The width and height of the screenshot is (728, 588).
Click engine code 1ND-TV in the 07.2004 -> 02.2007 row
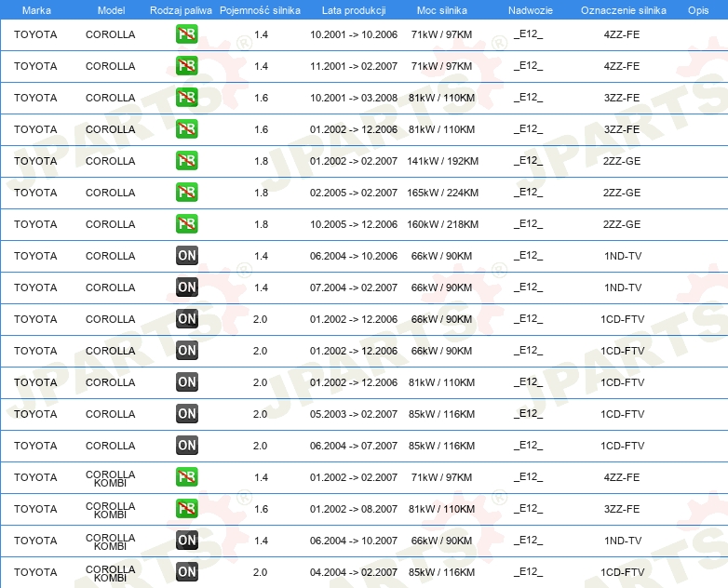point(623,287)
